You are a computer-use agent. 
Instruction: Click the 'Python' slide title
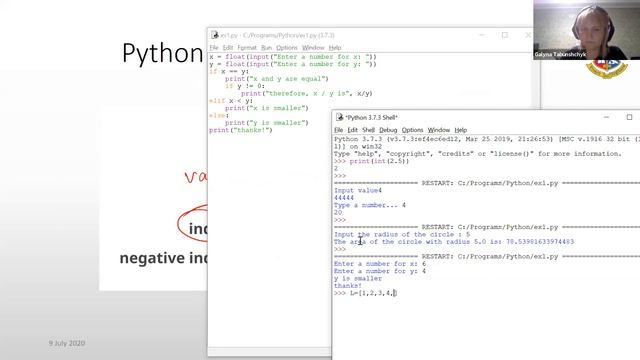coord(162,53)
